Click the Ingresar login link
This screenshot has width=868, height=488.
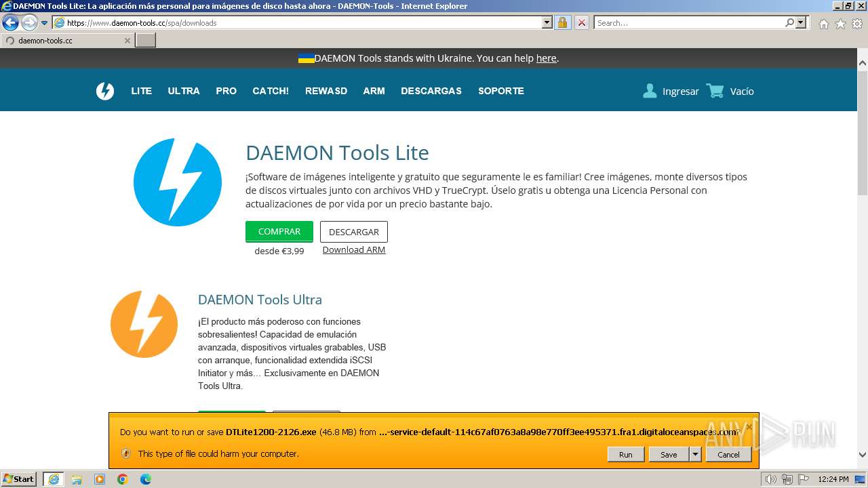pyautogui.click(x=680, y=91)
